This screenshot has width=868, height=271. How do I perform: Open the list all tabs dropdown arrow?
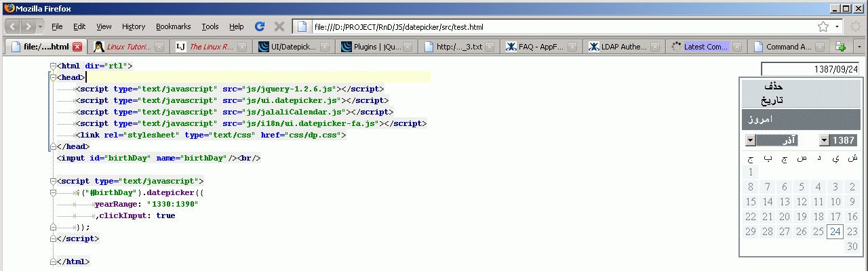(x=860, y=47)
